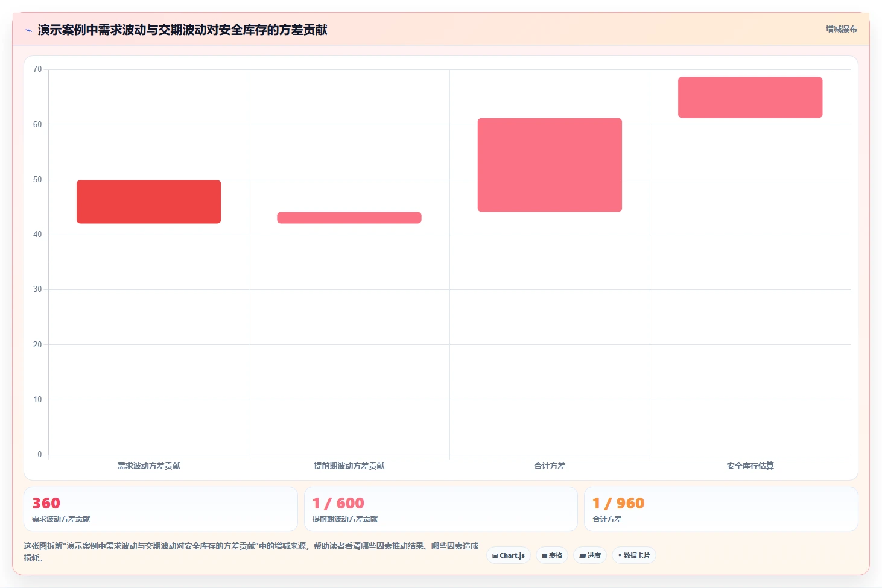The image size is (882, 588).
Task: Click the 合计方差 bar in chart
Action: click(x=550, y=165)
